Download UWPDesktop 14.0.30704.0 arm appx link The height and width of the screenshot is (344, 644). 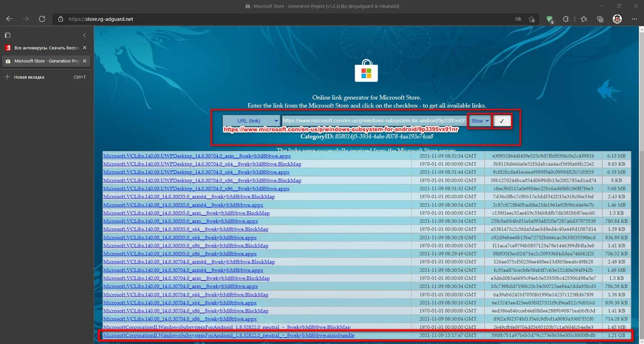point(197,156)
